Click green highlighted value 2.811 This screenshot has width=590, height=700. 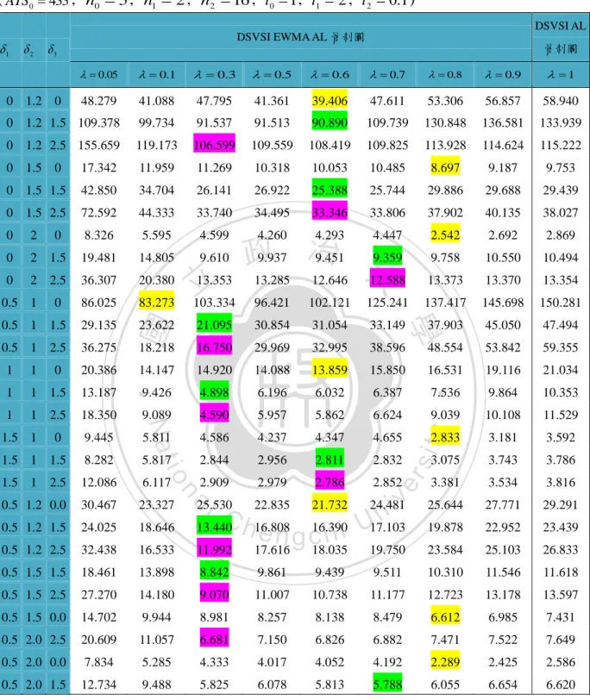point(330,459)
